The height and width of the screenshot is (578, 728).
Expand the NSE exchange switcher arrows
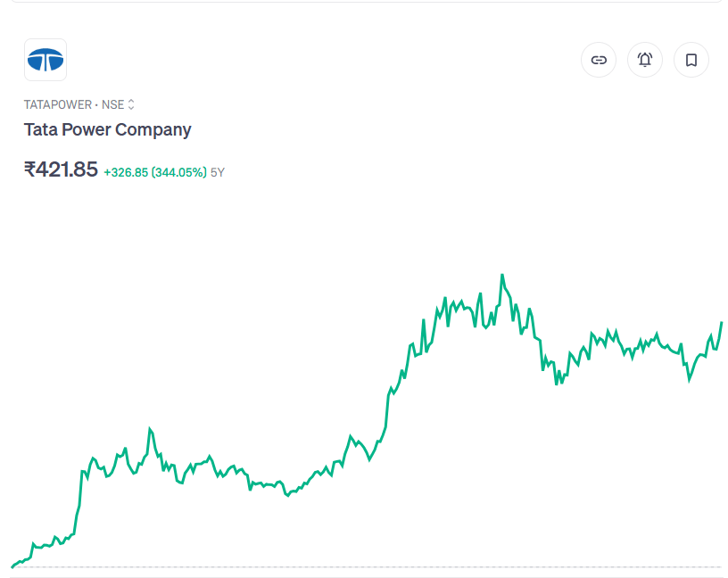pos(131,104)
